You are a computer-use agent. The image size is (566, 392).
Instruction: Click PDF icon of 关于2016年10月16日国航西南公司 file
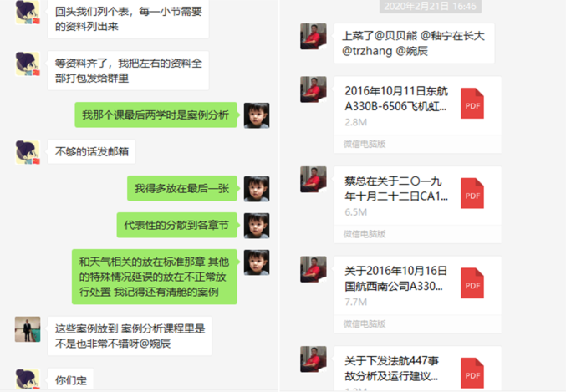click(x=472, y=283)
